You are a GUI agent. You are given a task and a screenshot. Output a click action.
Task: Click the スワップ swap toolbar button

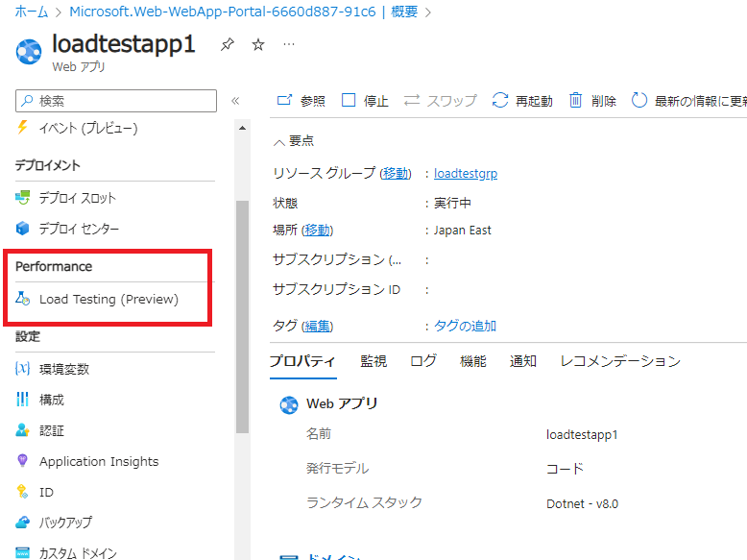click(440, 101)
